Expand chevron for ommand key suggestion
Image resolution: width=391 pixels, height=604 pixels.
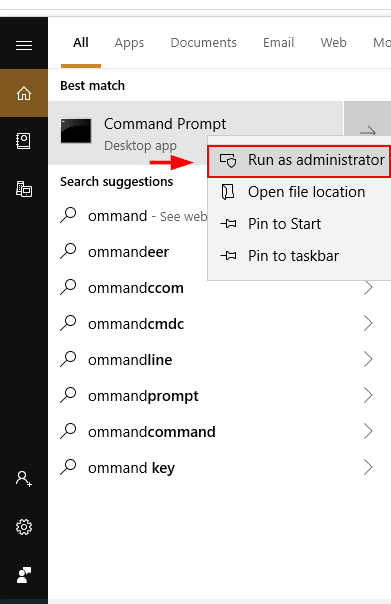368,467
